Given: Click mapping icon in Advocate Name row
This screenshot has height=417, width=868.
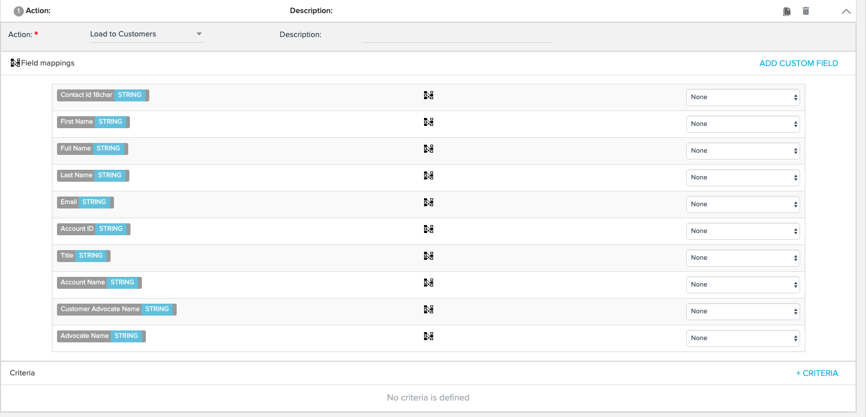Looking at the screenshot, I should coord(429,336).
